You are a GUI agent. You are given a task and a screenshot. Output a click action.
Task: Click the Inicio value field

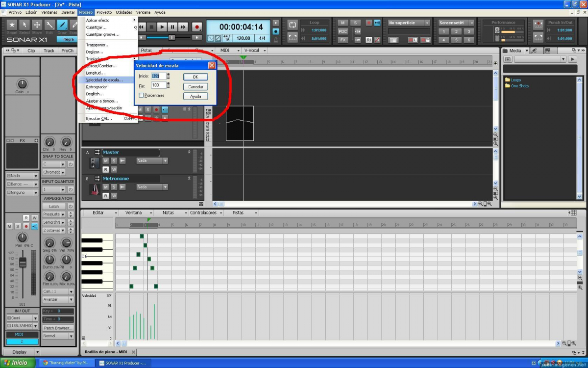(x=158, y=76)
